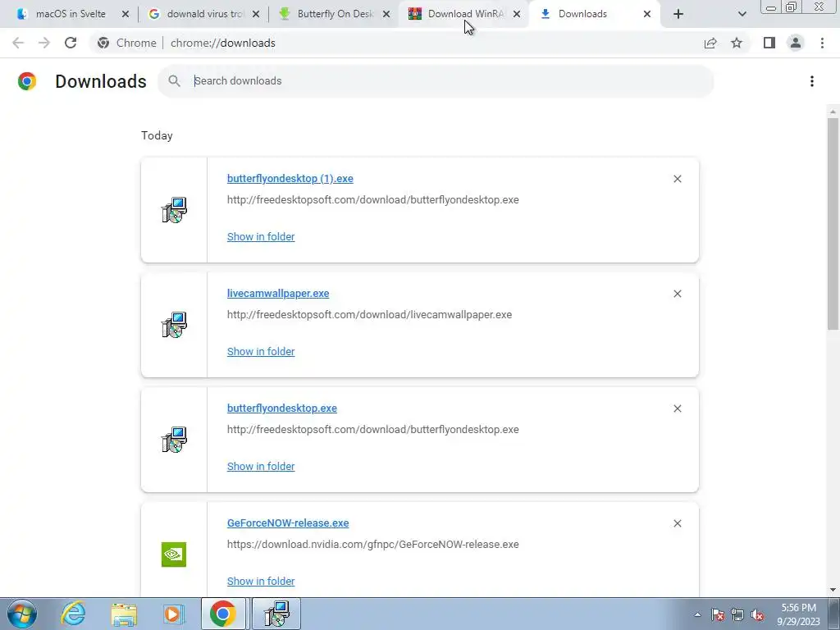Open Windows Explorer from taskbar

tap(123, 614)
